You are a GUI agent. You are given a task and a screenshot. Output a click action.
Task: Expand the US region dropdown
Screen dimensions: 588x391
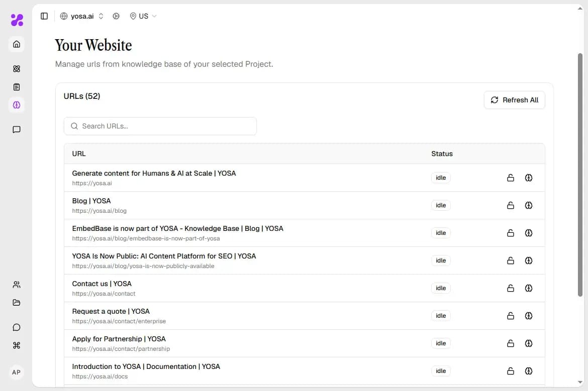pos(143,16)
